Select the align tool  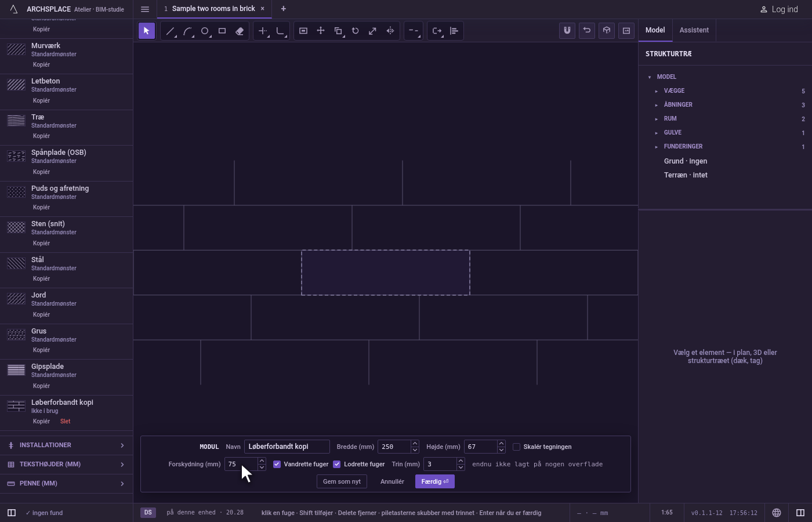point(454,31)
